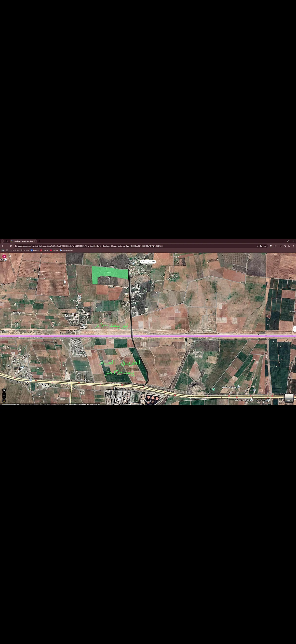
Task: Select the Street View pegman icon
Action: point(4,401)
